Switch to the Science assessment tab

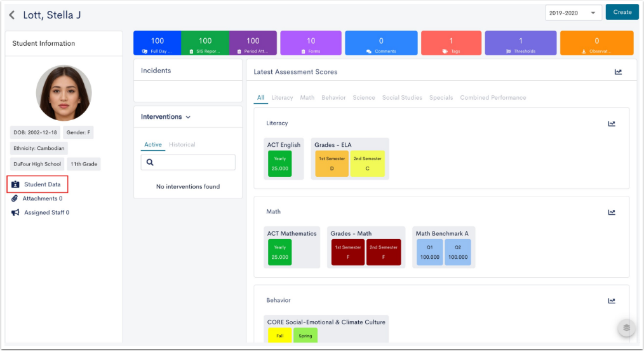364,98
